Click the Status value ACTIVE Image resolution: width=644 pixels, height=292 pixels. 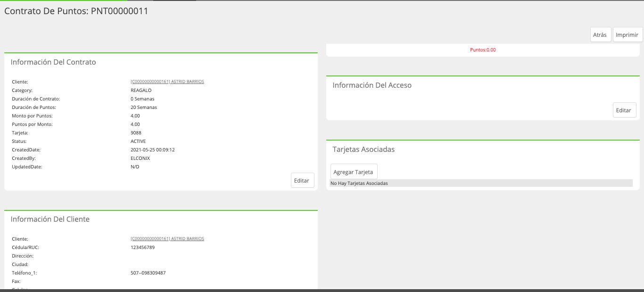click(x=138, y=141)
